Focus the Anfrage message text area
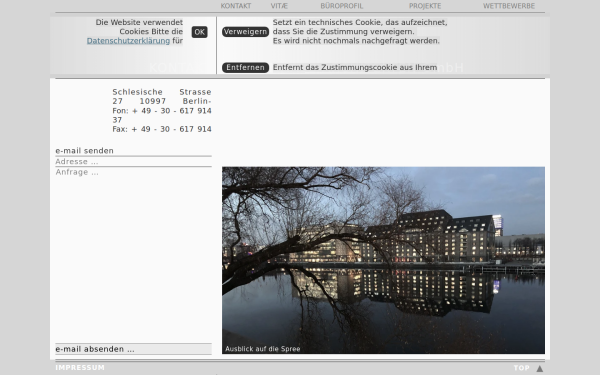The image size is (600, 375). coord(133,255)
